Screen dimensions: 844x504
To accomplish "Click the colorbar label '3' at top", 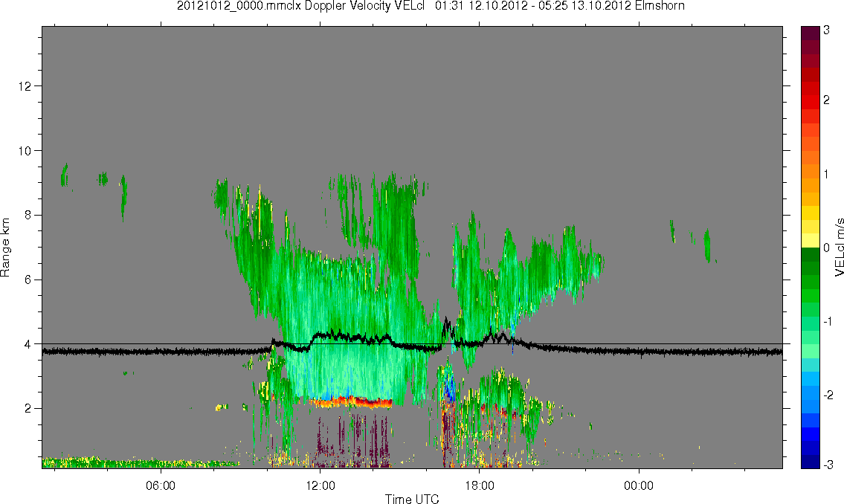I will pyautogui.click(x=827, y=30).
